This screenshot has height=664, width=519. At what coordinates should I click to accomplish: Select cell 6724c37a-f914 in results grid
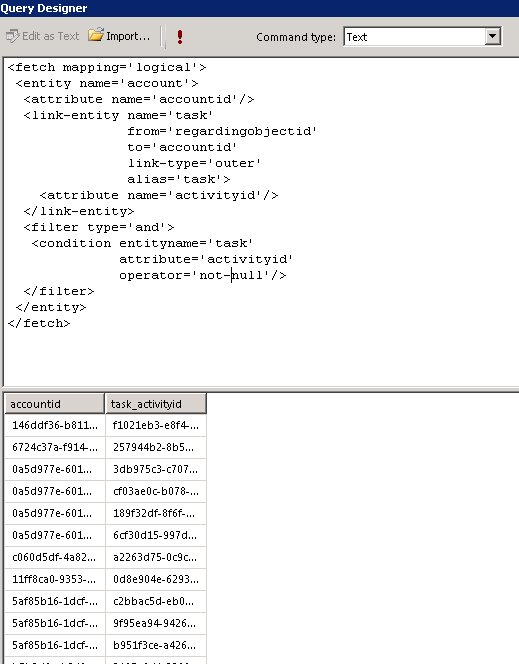point(54,447)
